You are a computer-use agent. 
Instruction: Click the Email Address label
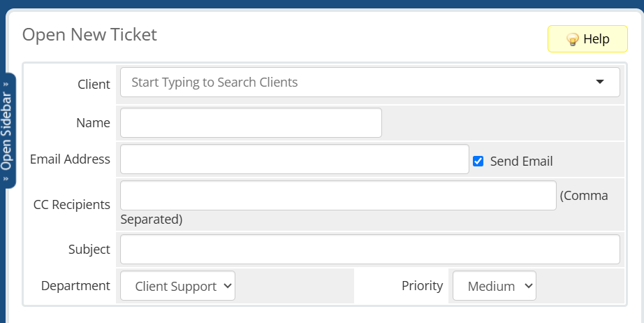(71, 159)
